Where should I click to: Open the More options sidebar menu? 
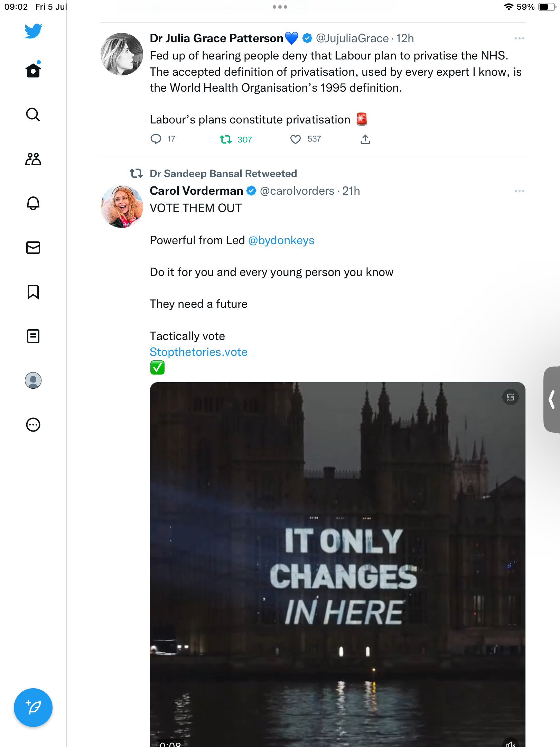tap(33, 425)
